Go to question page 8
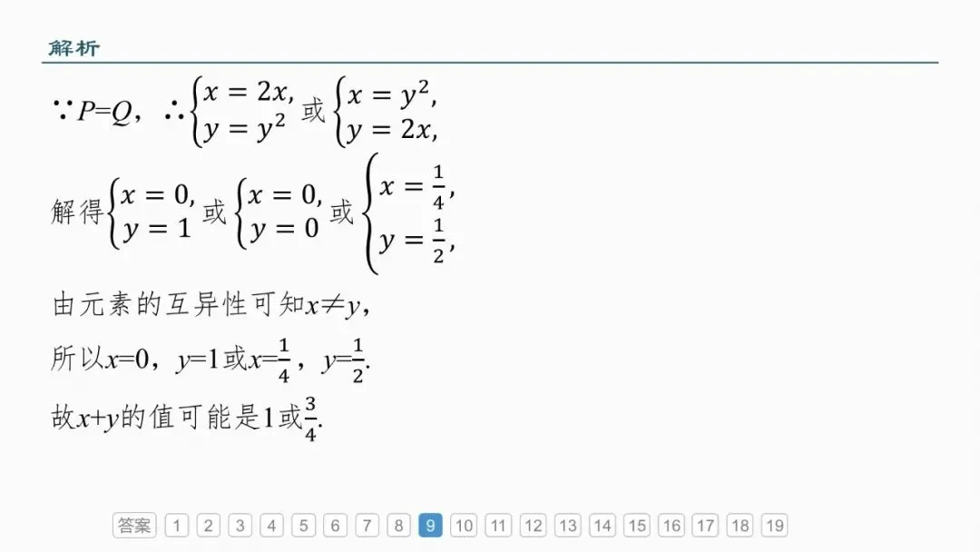980x552 pixels. point(398,525)
